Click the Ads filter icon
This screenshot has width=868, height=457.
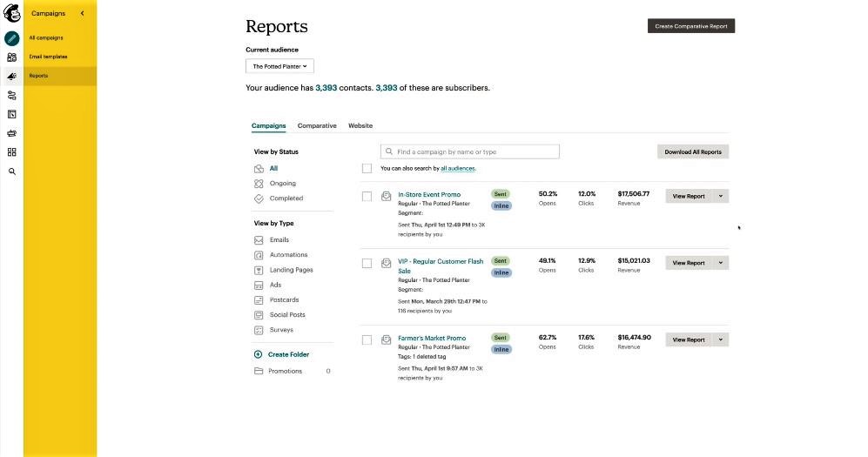pyautogui.click(x=259, y=285)
